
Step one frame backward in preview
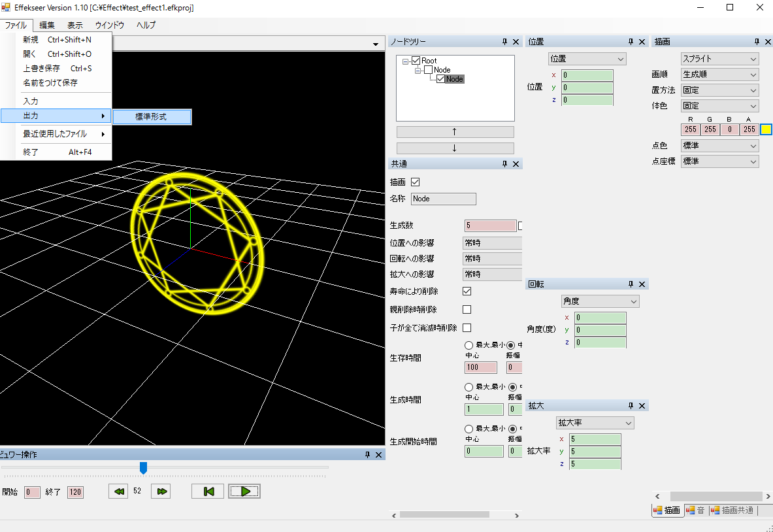click(118, 491)
